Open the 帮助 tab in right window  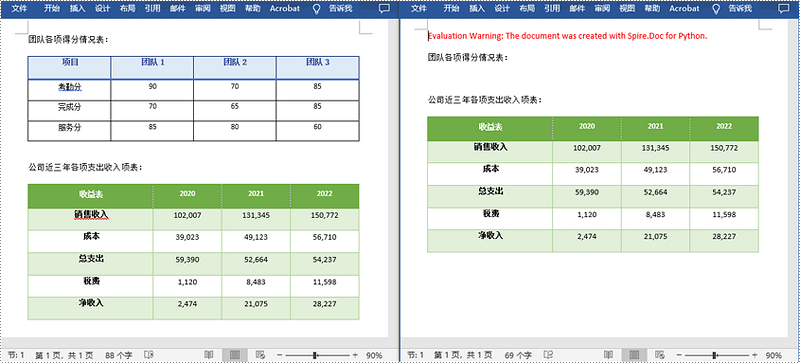(652, 8)
